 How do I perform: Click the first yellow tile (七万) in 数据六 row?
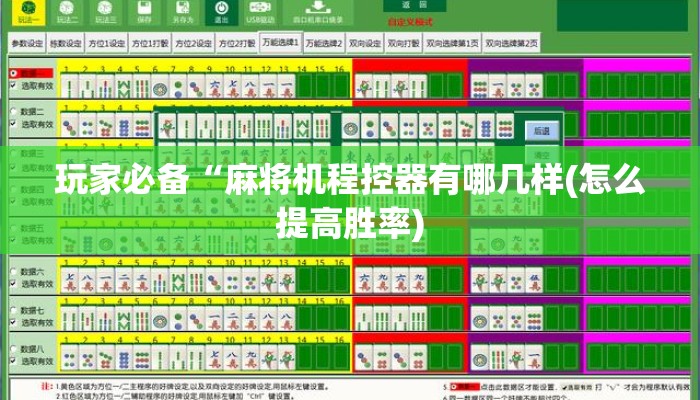69,280
